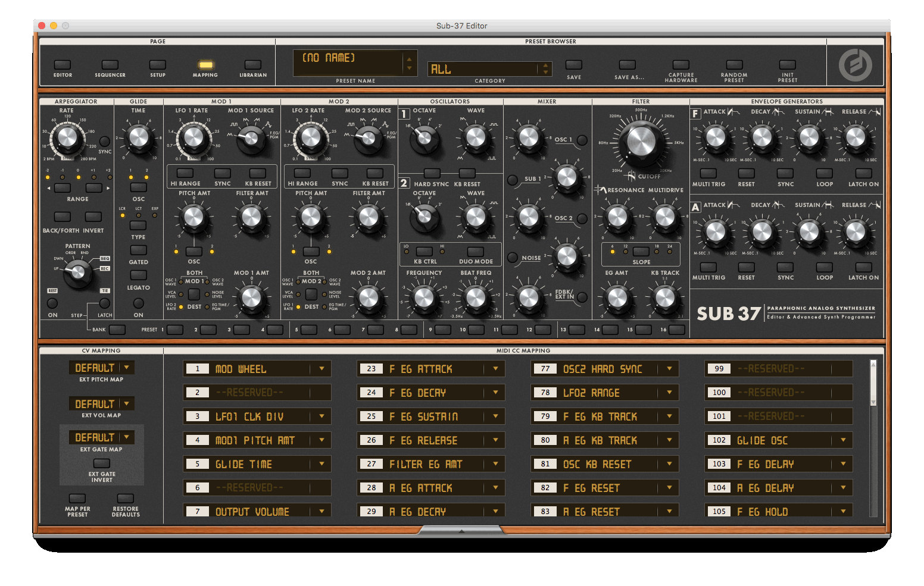Click the Save As button
The height and width of the screenshot is (586, 924).
coord(628,65)
